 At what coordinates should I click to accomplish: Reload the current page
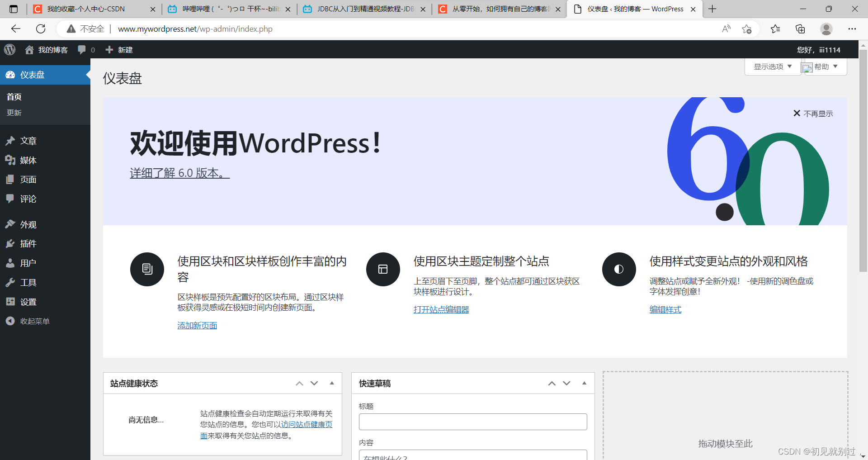click(41, 29)
